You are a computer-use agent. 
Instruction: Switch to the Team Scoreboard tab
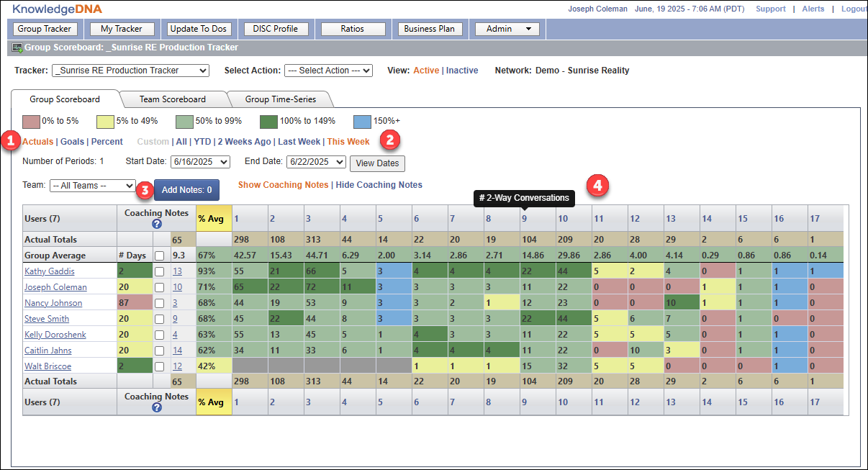(173, 99)
